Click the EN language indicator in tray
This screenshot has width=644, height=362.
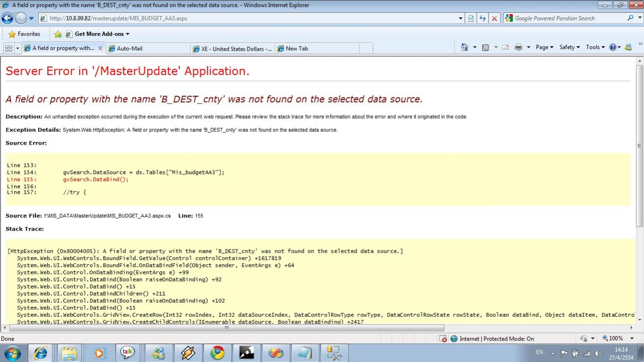coord(539,352)
